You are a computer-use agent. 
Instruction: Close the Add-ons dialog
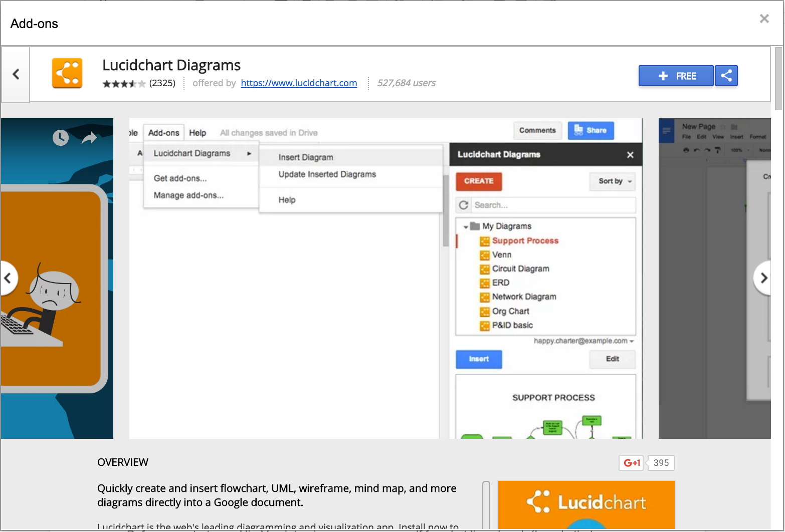pos(764,19)
